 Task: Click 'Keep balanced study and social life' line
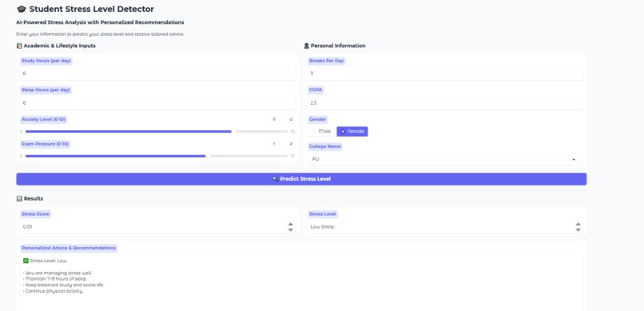pyautogui.click(x=64, y=285)
